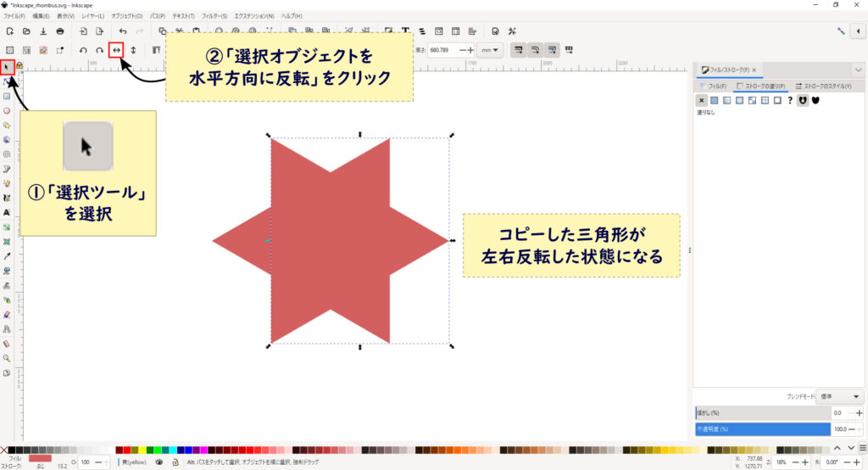Viewport: 868px width, 470px height.
Task: Select the Star and polygon tool
Action: 7,126
